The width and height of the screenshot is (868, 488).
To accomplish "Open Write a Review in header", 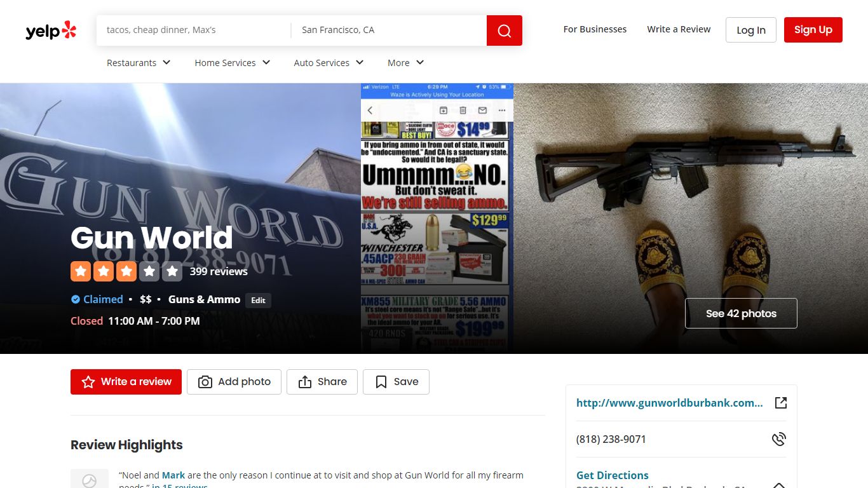I will coord(679,29).
